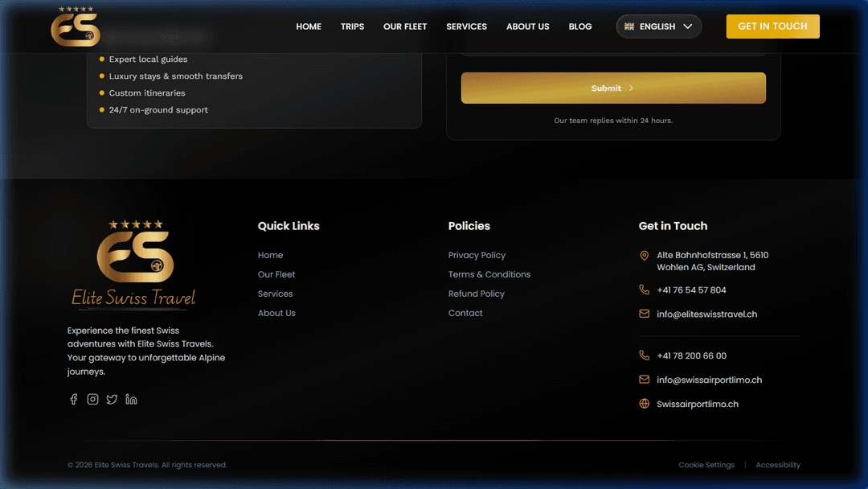Click the phone icon beside +41 78 200 66 00
This screenshot has height=489, width=868.
[x=644, y=355]
